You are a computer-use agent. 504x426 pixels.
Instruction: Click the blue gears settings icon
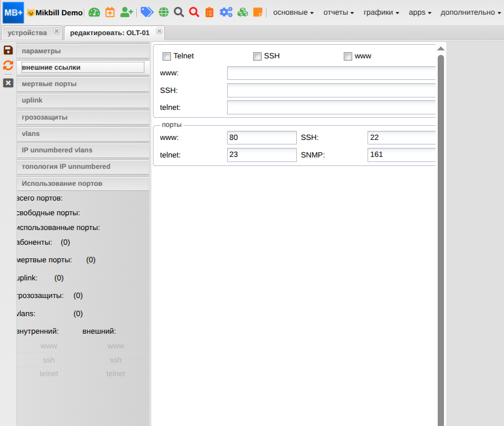[x=226, y=12]
